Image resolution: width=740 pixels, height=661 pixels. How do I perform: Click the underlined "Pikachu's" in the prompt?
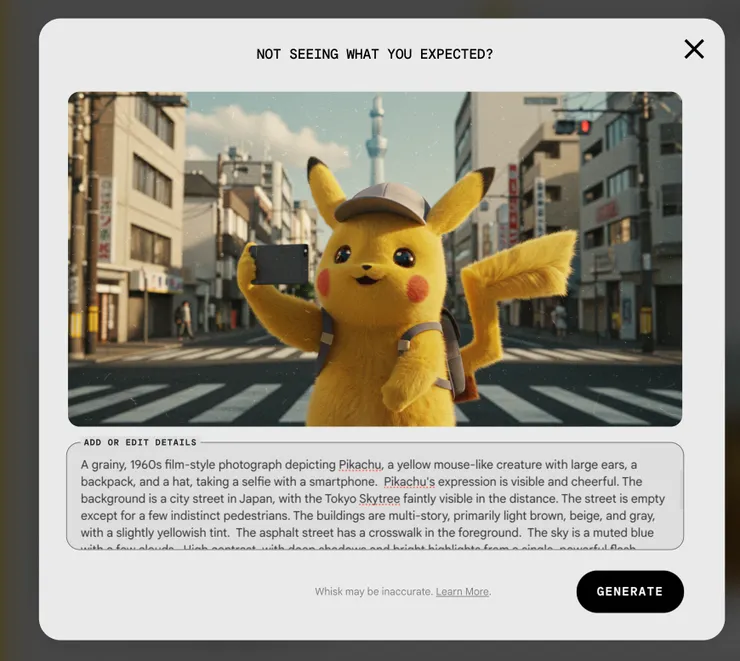pyautogui.click(x=409, y=482)
